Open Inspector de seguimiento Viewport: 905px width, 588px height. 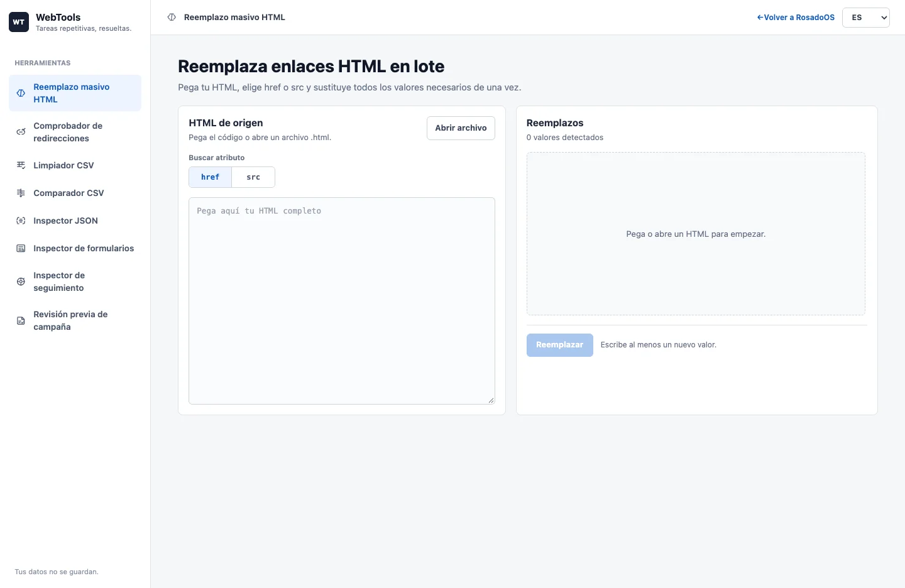click(75, 281)
